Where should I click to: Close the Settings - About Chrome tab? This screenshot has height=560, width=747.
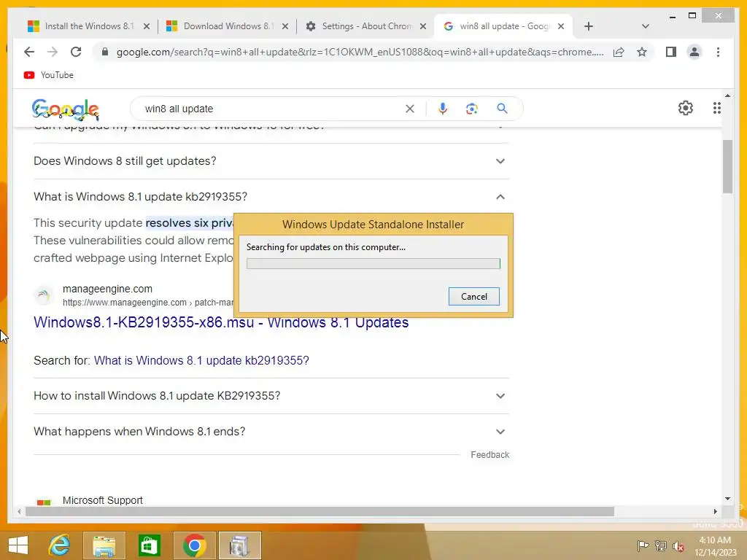point(422,26)
